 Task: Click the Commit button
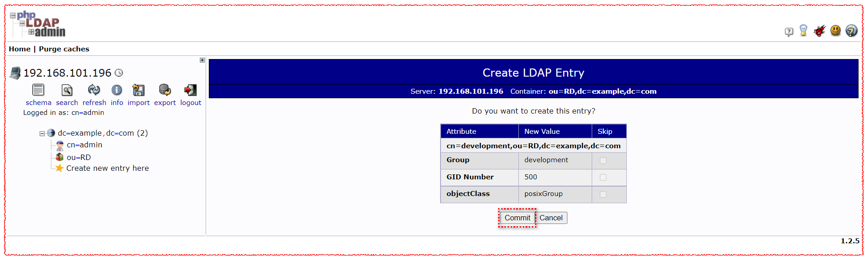517,218
